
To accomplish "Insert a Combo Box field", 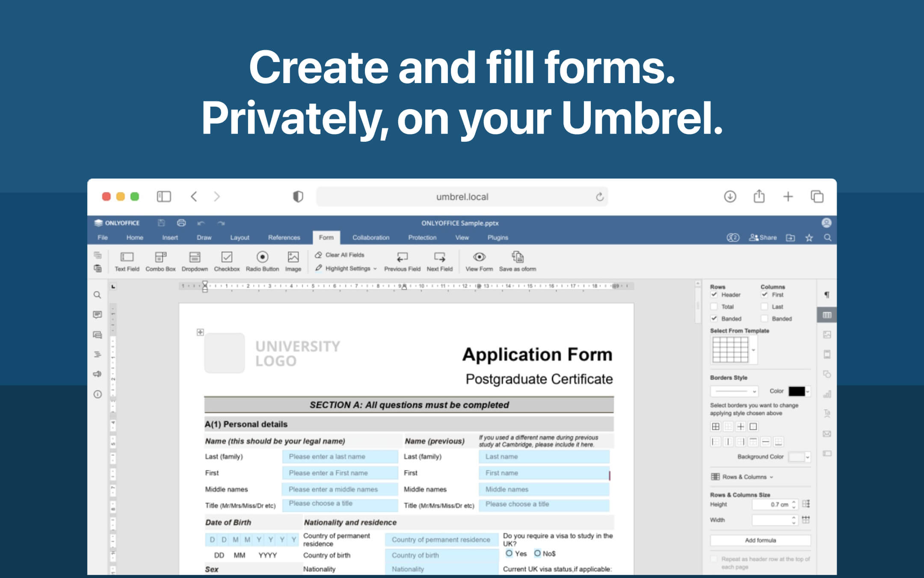I will pyautogui.click(x=160, y=261).
